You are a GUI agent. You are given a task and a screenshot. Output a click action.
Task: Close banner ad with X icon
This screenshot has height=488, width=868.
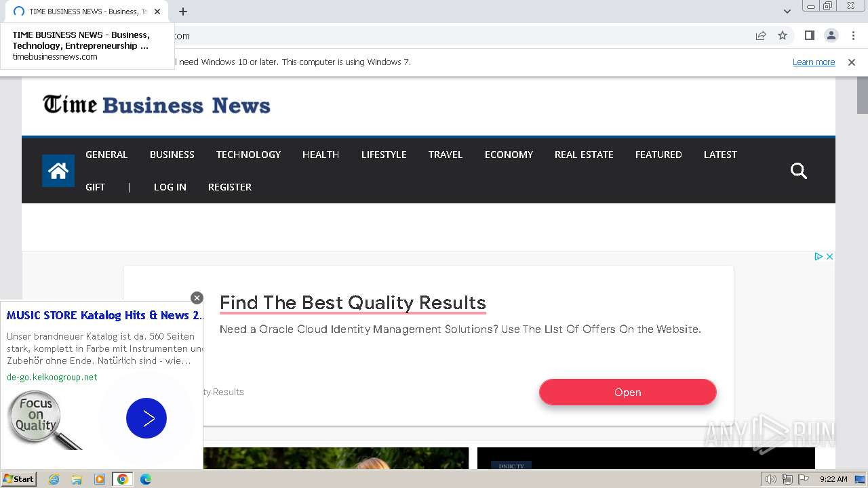click(829, 256)
